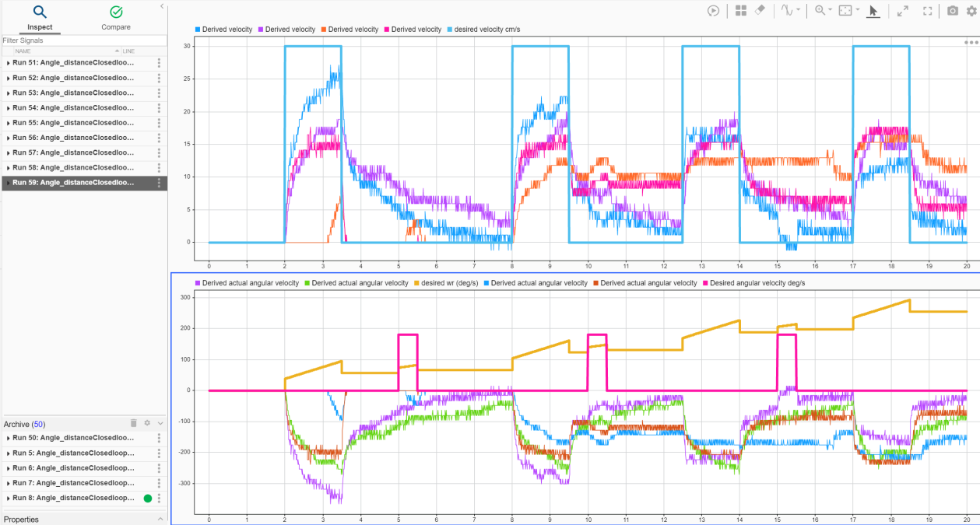Open the subplot layout grid icon
The image size is (980, 525).
coord(741,11)
